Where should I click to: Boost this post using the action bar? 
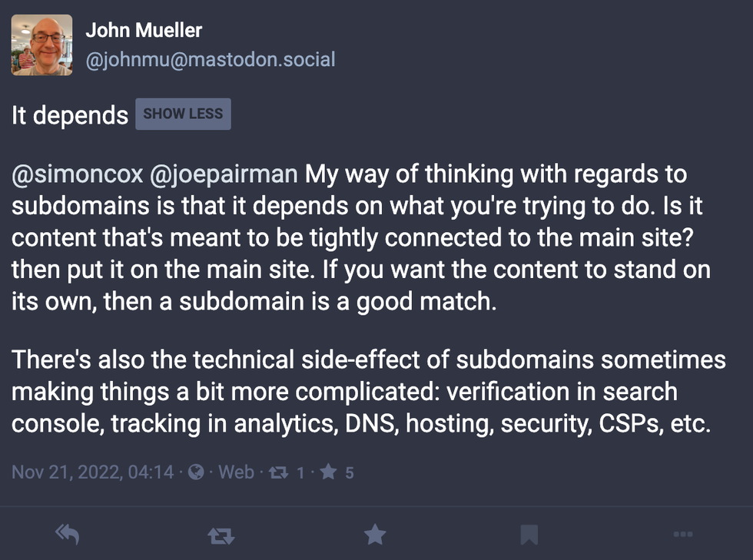coord(221,535)
